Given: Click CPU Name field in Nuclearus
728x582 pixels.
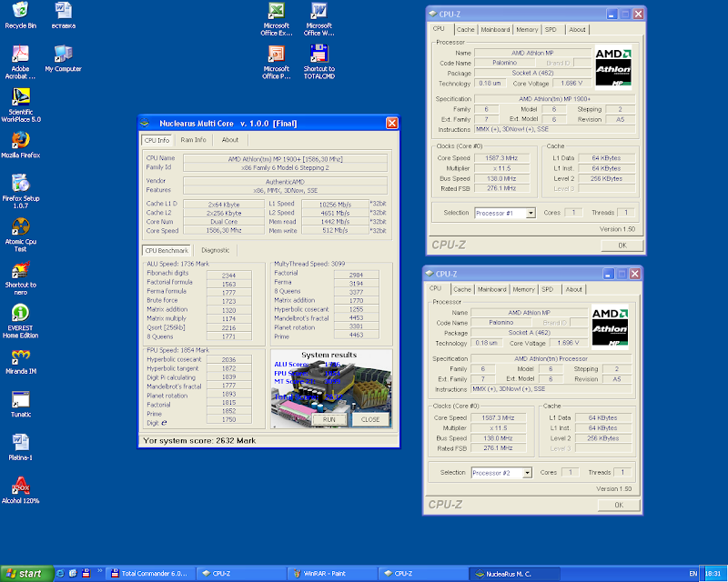Looking at the screenshot, I should (285, 159).
